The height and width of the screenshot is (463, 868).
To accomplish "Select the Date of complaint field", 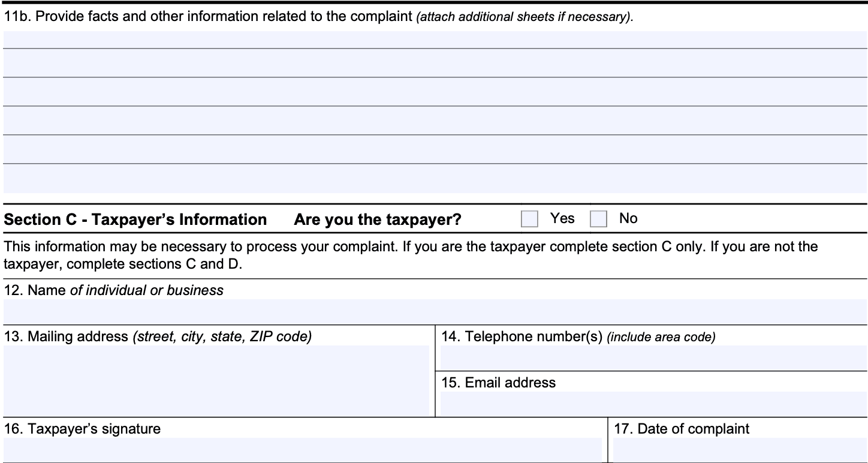I will pyautogui.click(x=740, y=450).
